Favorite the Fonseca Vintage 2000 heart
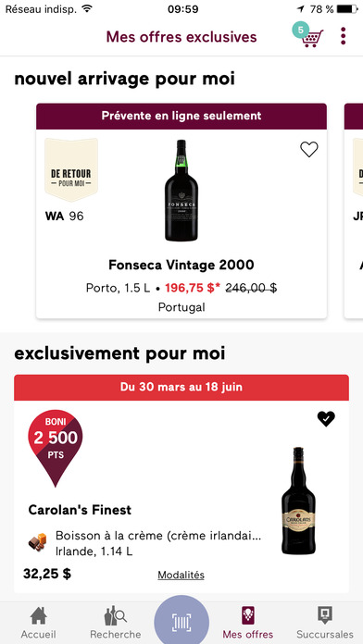Image resolution: width=363 pixels, height=644 pixels. point(309,150)
